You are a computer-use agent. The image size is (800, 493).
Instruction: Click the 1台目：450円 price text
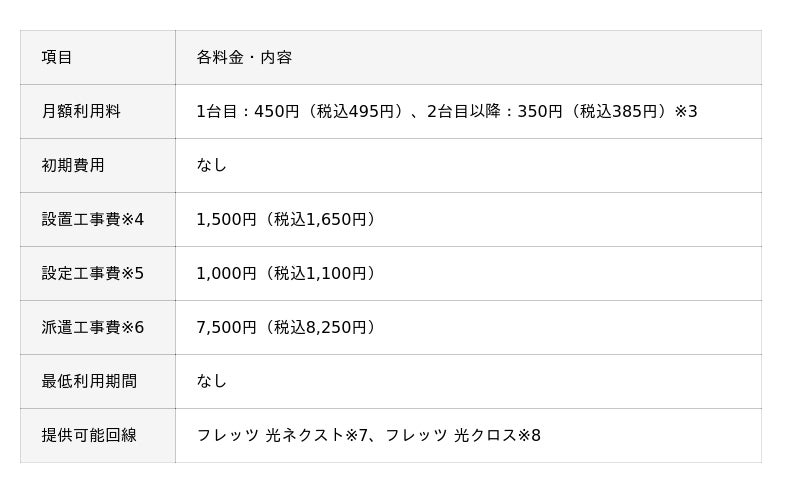[248, 112]
